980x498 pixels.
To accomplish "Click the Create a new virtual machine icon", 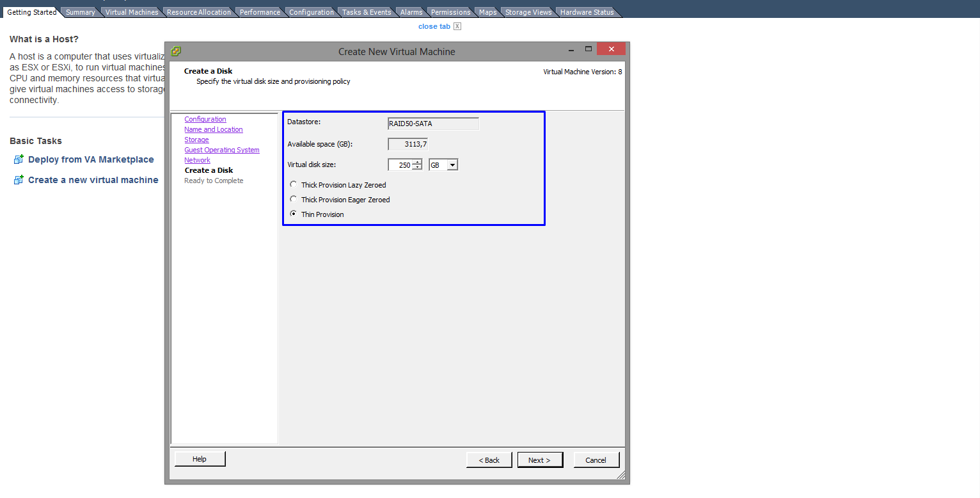I will click(x=18, y=180).
